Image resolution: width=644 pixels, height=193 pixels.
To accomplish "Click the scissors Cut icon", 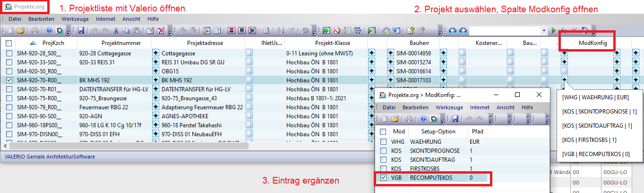I will click(117, 31).
